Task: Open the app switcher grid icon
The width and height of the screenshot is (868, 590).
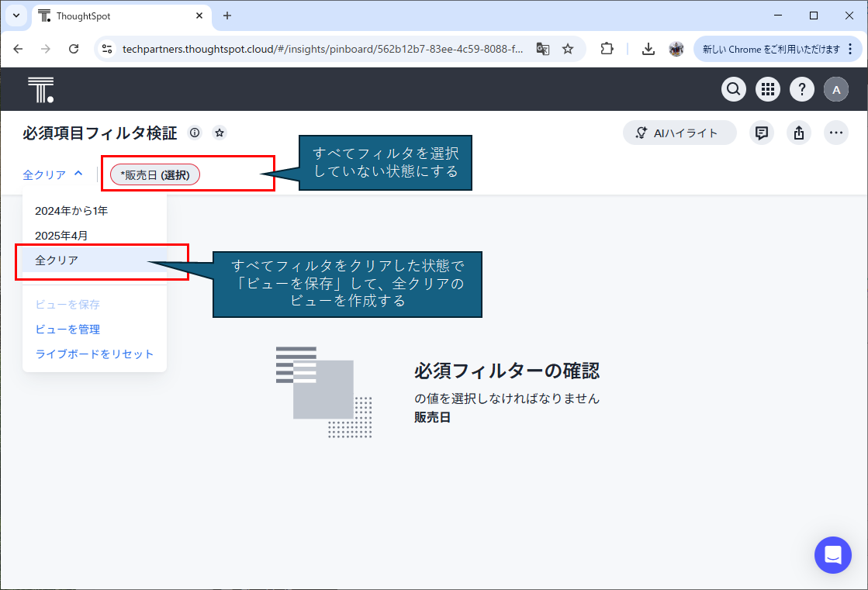Action: 768,90
